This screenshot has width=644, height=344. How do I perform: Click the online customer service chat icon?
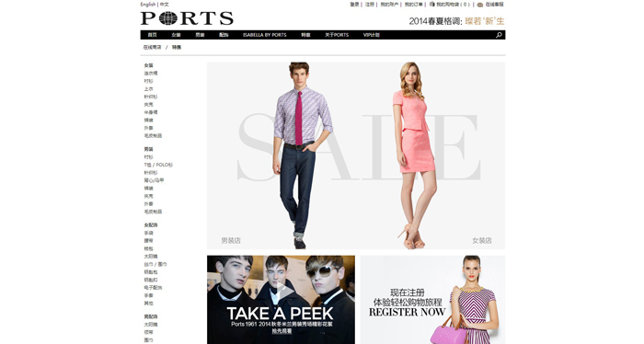pyautogui.click(x=479, y=5)
